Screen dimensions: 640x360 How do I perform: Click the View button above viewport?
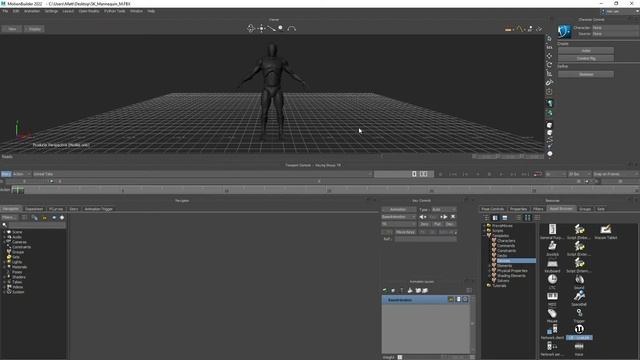coord(12,29)
